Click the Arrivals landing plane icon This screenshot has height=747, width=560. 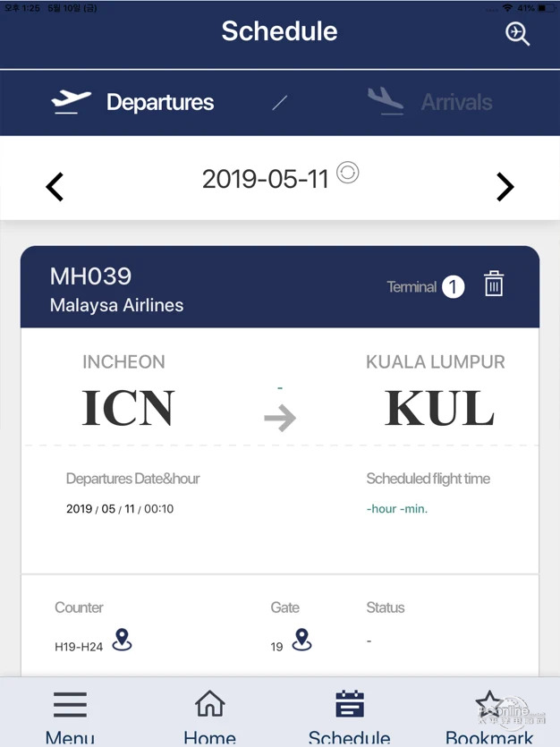[386, 101]
